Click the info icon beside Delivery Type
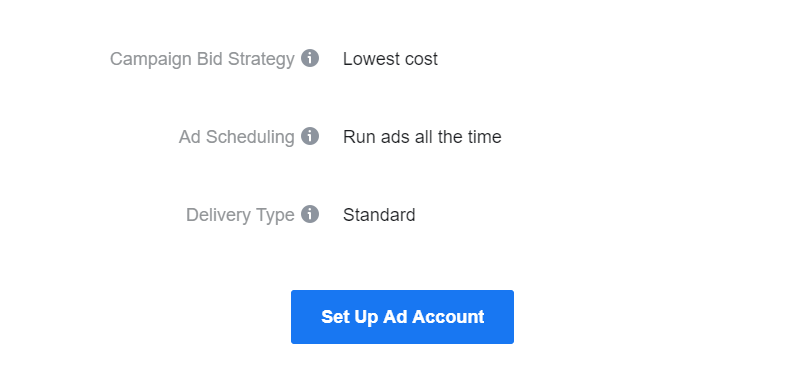This screenshot has width=802, height=382. tap(310, 214)
